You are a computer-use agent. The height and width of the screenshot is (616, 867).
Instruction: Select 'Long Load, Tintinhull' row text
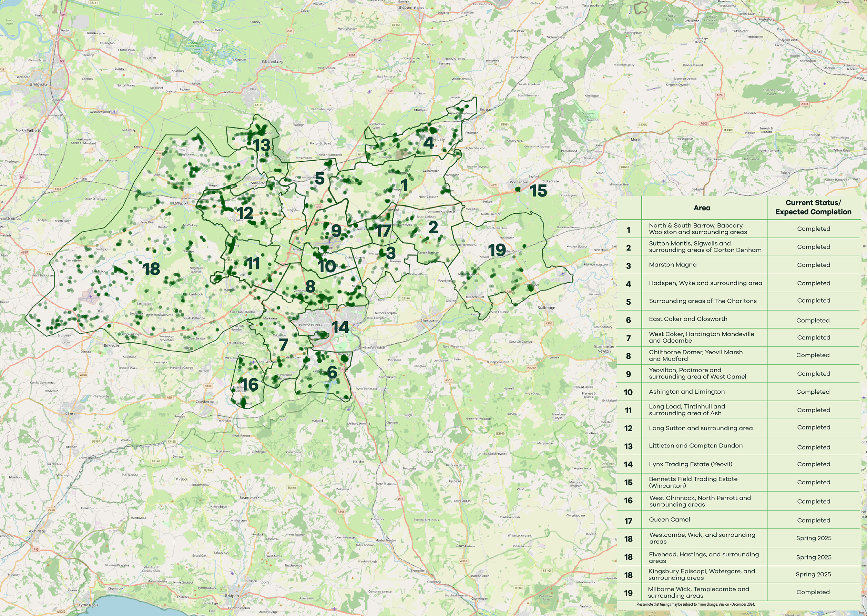[687, 410]
